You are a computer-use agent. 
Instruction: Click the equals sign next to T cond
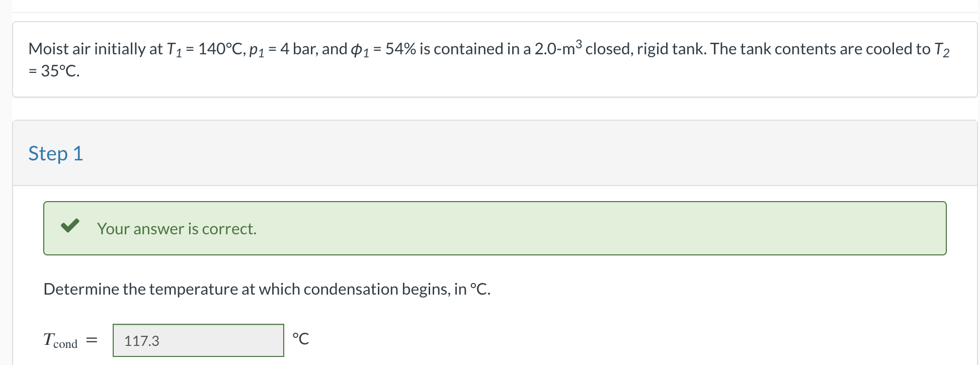pyautogui.click(x=91, y=340)
